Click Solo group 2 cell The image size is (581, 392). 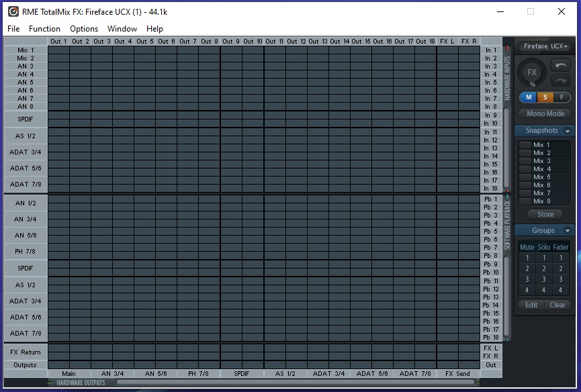click(543, 268)
